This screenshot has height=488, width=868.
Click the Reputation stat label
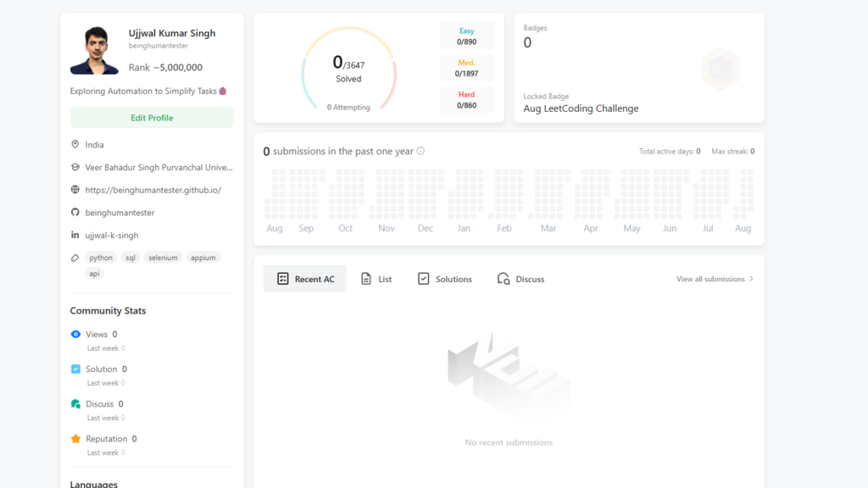click(106, 439)
